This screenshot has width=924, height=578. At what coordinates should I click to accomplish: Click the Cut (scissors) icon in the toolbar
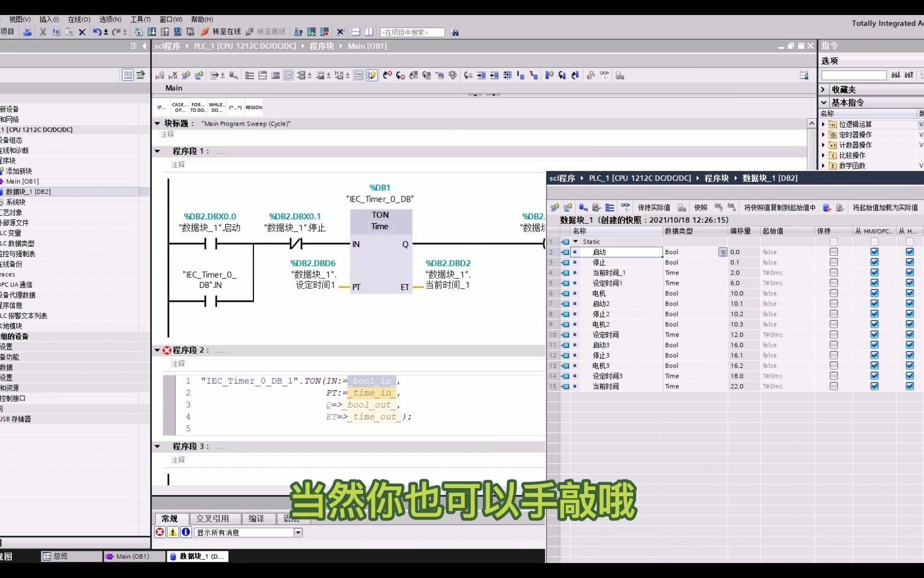coord(42,32)
